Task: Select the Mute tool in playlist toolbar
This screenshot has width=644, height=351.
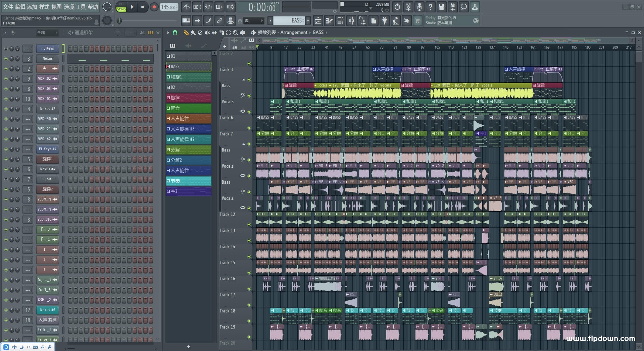Action: coord(207,33)
